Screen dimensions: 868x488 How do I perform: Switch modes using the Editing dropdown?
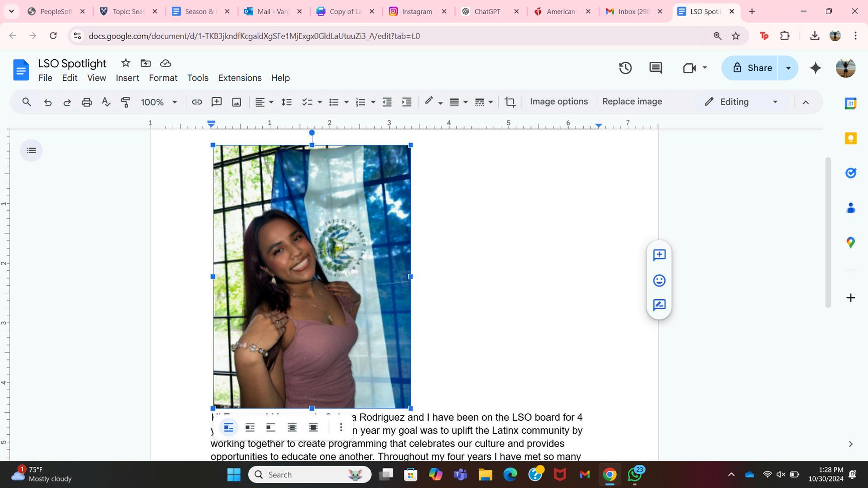pos(741,102)
